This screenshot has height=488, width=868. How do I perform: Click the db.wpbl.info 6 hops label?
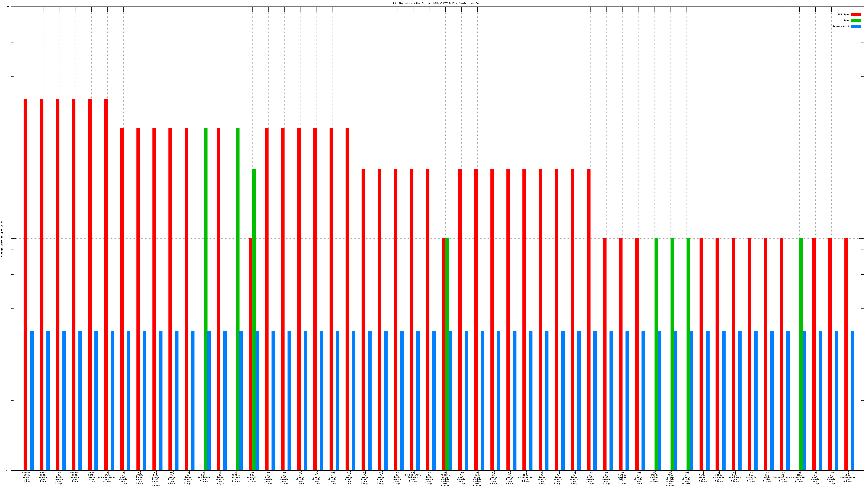pyautogui.click(x=767, y=477)
